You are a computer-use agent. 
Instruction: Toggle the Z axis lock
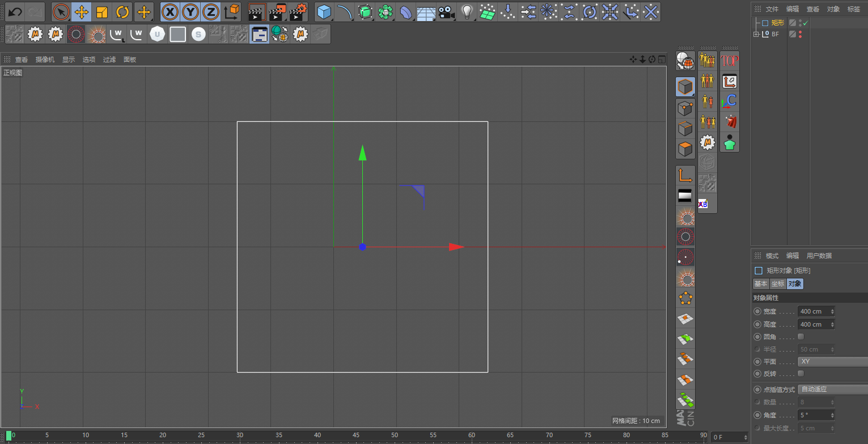point(211,11)
